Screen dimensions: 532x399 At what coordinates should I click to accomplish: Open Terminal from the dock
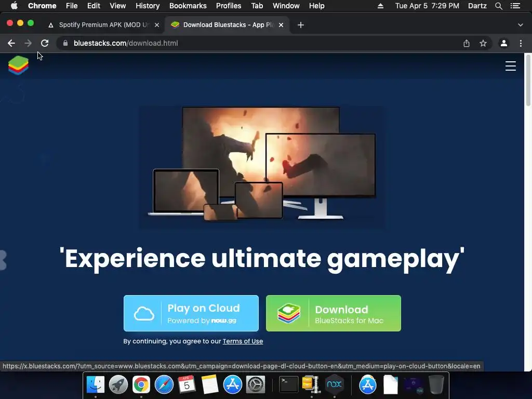point(288,384)
